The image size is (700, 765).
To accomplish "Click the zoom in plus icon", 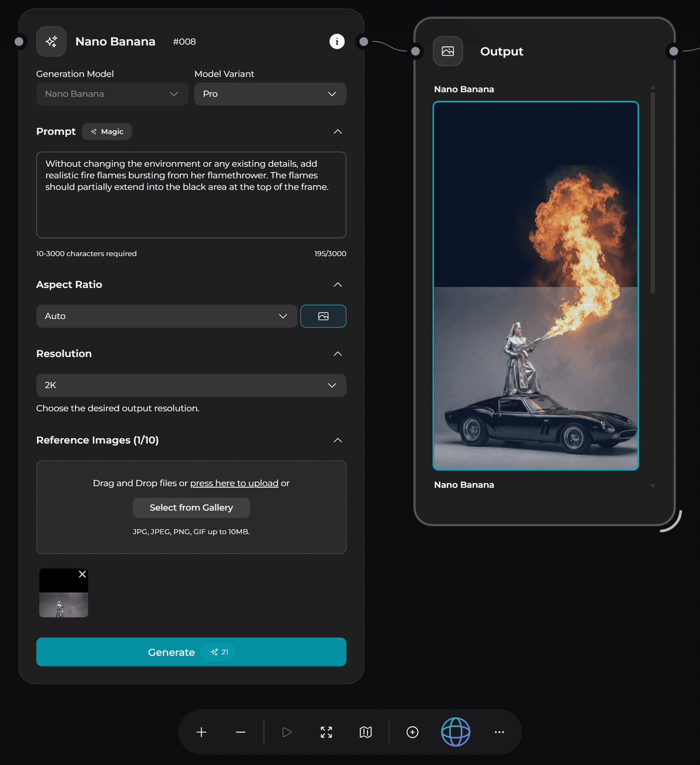I will (201, 732).
